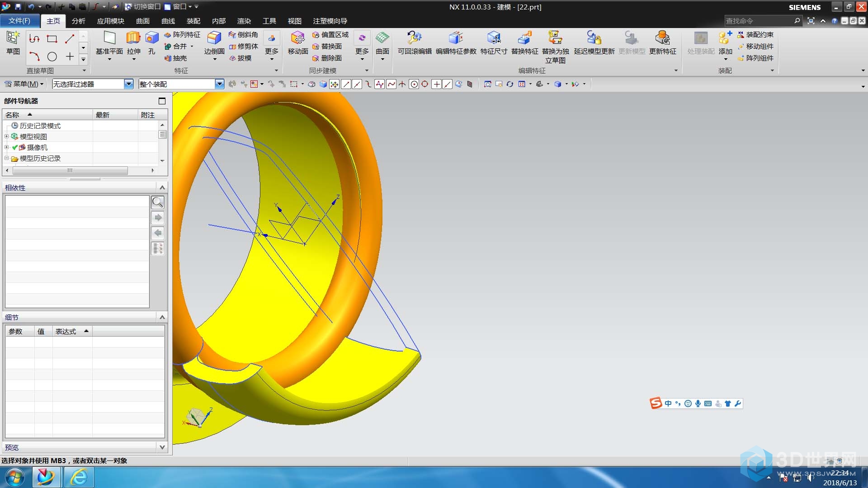
Task: Toggle the quadrant point snap icon
Action: 425,84
